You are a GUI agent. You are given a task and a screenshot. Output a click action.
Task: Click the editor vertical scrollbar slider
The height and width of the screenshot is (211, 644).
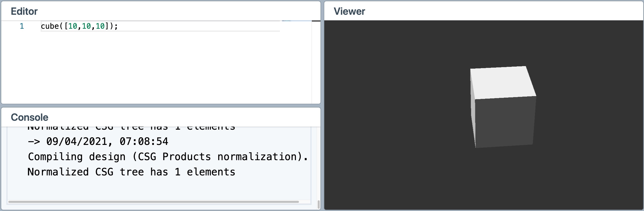click(316, 21)
